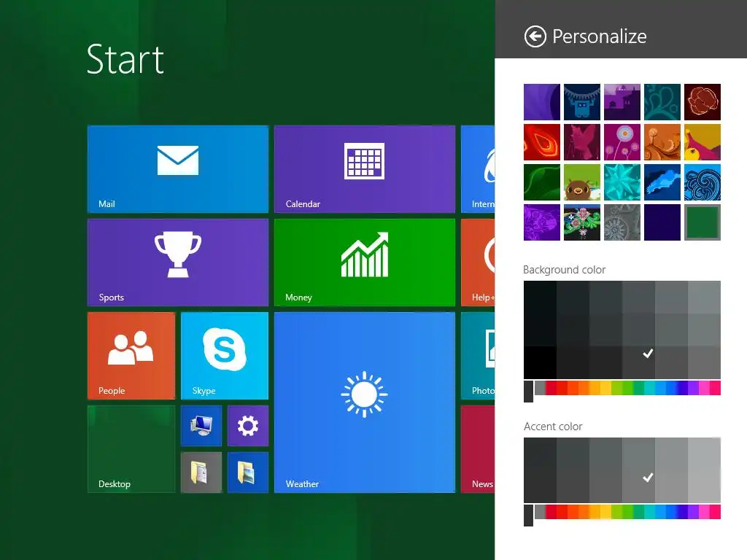
Task: Select the purple tattoo-style pattern
Action: click(x=542, y=222)
